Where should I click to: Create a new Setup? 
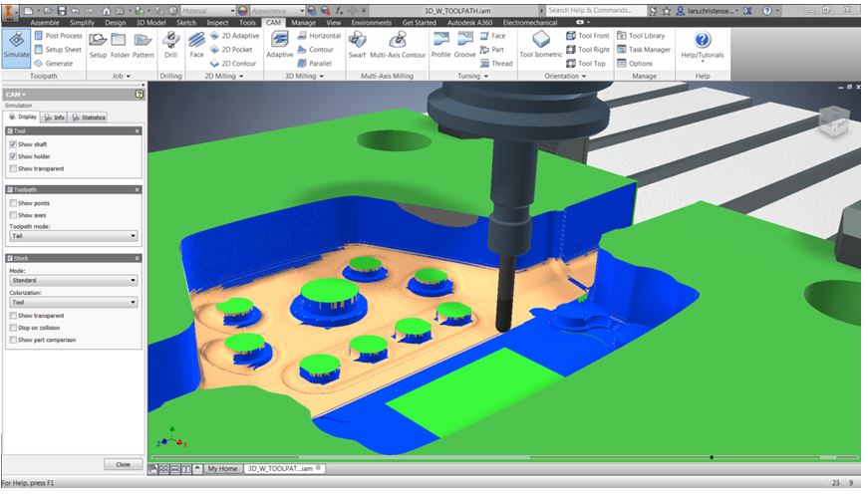coord(98,46)
